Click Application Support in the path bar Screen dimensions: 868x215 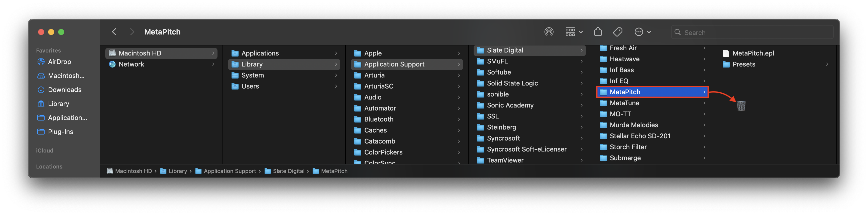click(226, 171)
